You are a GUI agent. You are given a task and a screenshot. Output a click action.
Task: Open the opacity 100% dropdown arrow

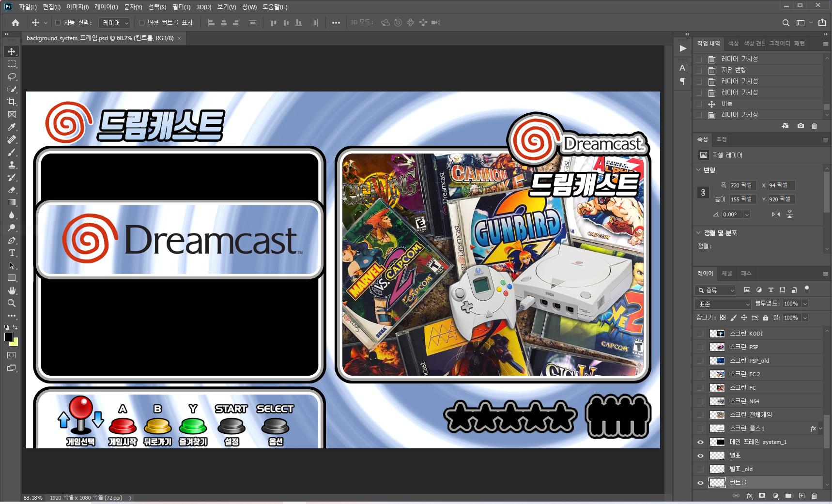[805, 304]
